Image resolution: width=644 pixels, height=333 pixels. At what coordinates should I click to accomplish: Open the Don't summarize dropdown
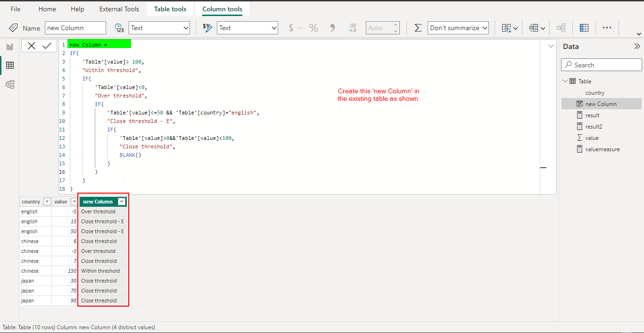tap(458, 28)
